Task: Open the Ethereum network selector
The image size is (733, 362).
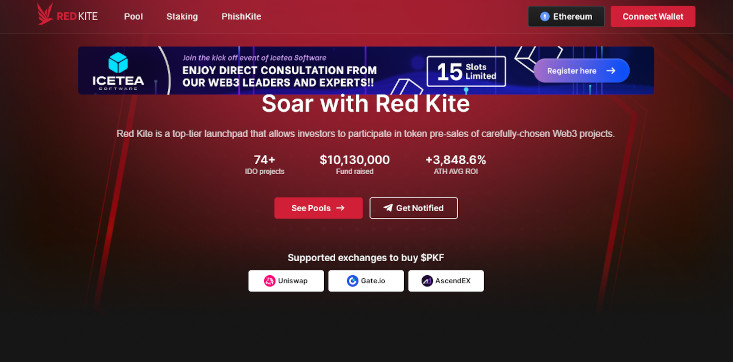Action: (x=566, y=16)
